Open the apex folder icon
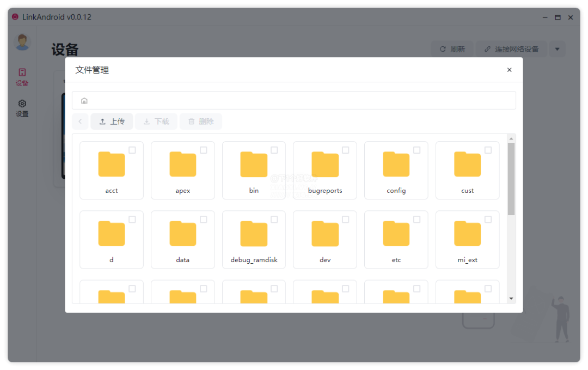Image resolution: width=588 pixels, height=370 pixels. pyautogui.click(x=182, y=164)
